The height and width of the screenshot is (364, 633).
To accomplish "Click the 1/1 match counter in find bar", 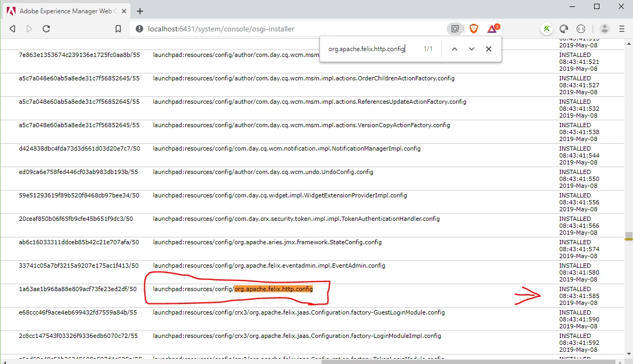I will (428, 49).
